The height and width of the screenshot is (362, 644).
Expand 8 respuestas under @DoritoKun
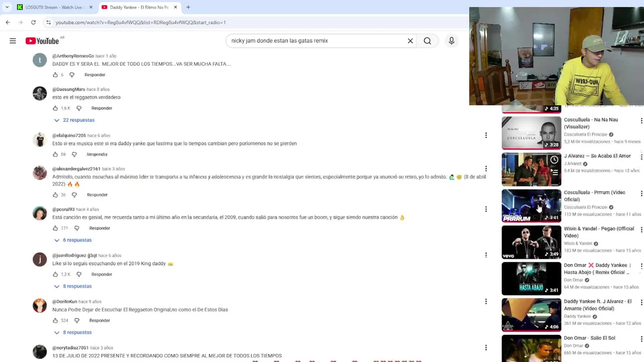[x=73, y=332]
